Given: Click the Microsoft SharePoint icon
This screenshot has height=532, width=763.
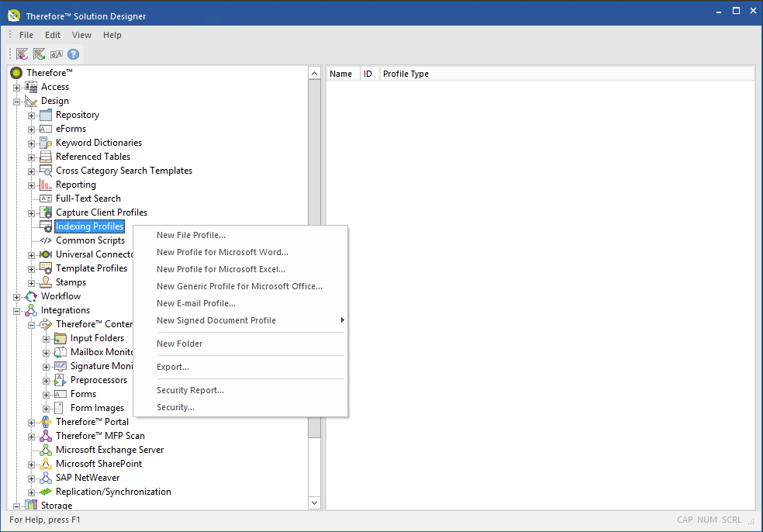Looking at the screenshot, I should pyautogui.click(x=46, y=464).
